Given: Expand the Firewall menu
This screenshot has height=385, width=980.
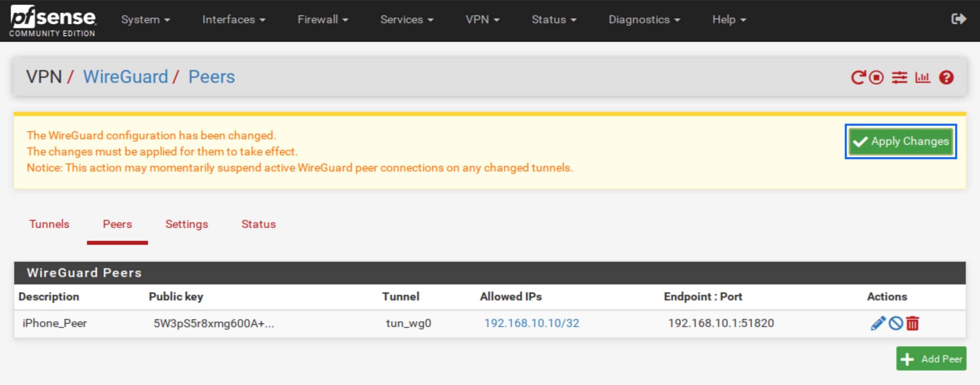Looking at the screenshot, I should (323, 19).
